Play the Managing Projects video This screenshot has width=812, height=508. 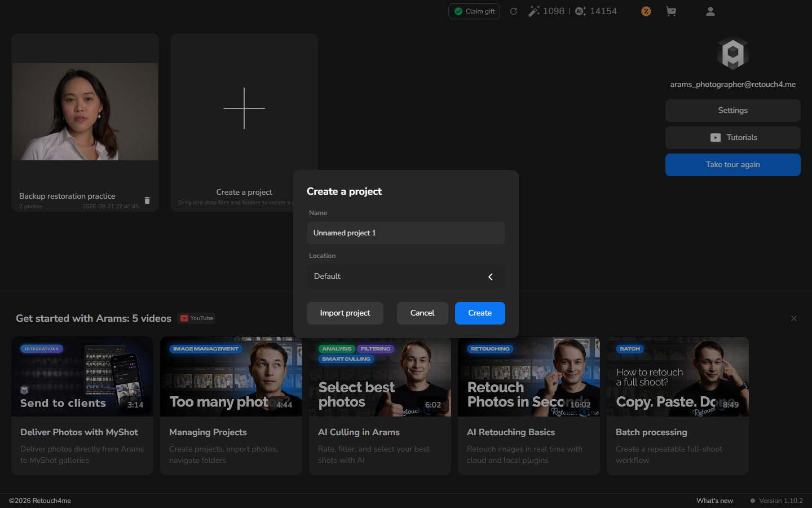click(x=231, y=376)
